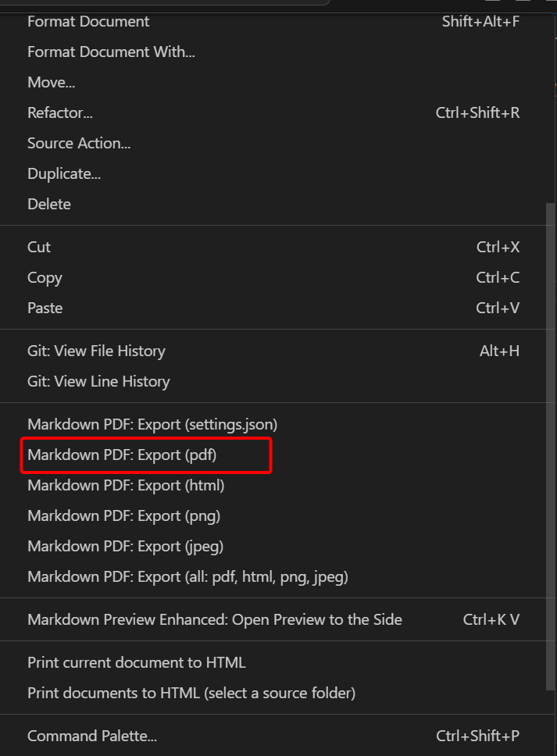This screenshot has height=756, width=557.
Task: Export Markdown to all formats at once
Action: point(188,576)
